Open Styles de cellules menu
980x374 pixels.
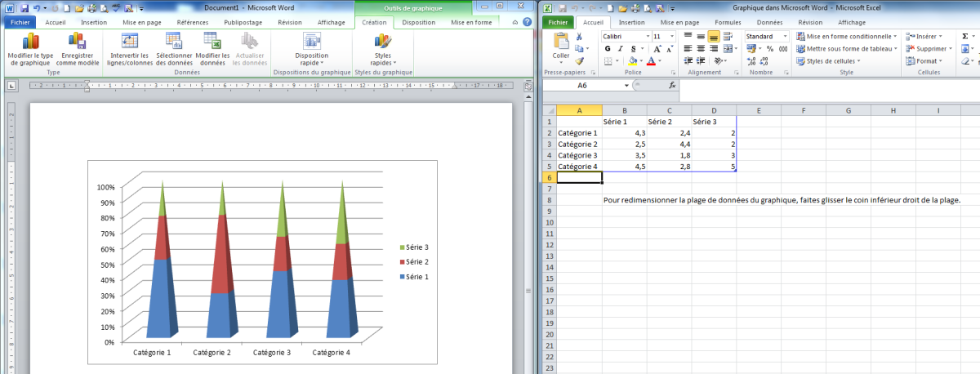point(829,61)
